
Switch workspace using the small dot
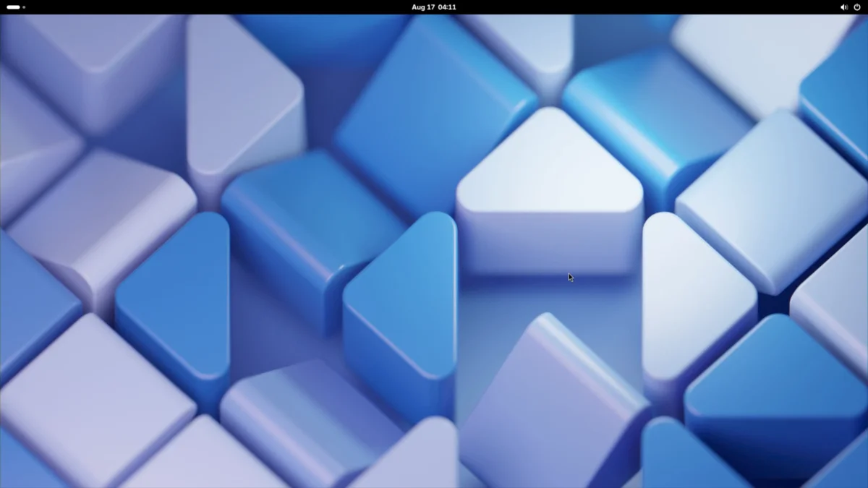[x=24, y=7]
